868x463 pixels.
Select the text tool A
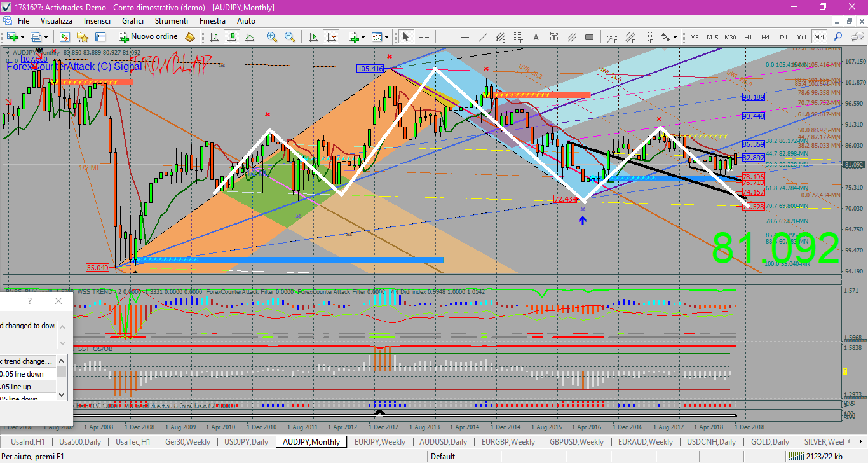pyautogui.click(x=536, y=37)
